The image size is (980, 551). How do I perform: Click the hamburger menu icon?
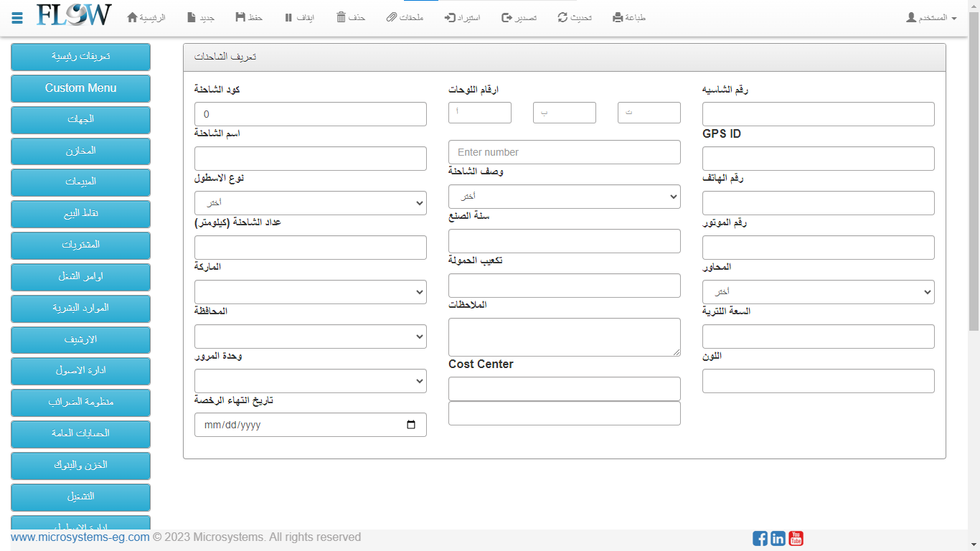(17, 18)
